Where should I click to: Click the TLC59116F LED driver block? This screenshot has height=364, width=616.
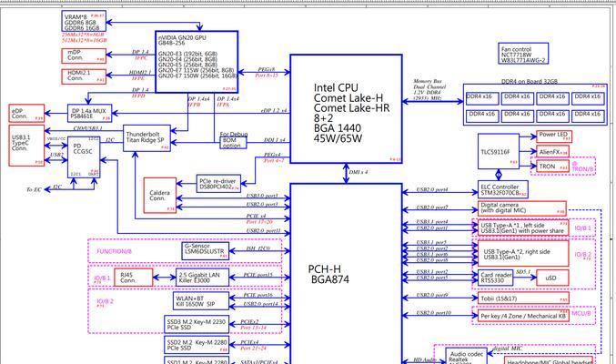499,151
